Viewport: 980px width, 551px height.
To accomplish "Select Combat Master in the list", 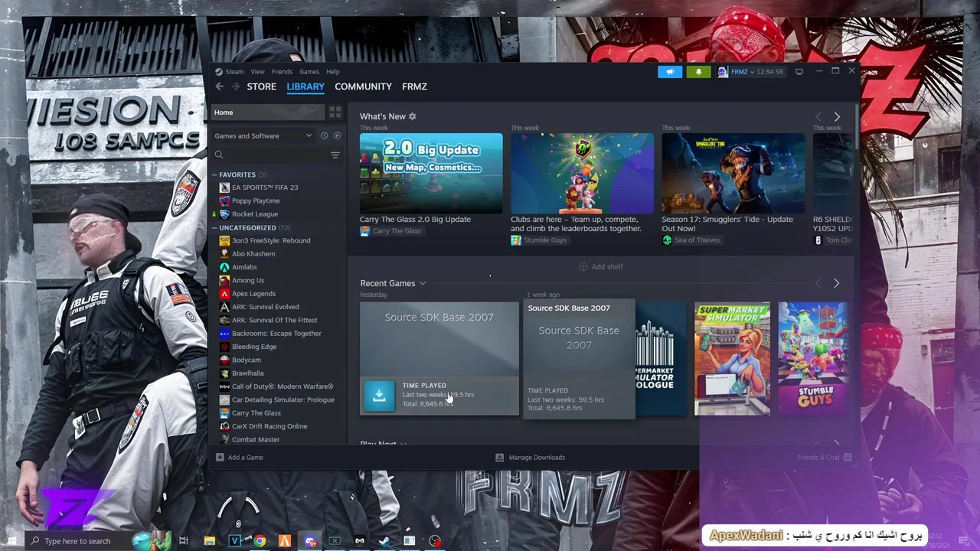I will click(256, 440).
